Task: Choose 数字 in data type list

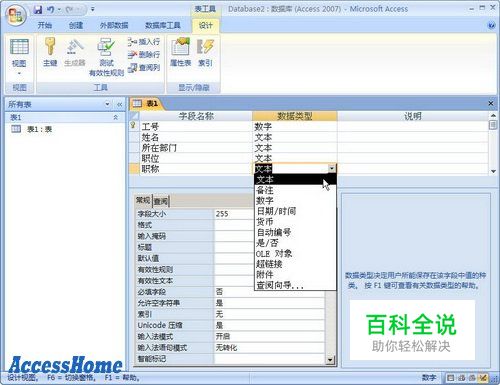Action: point(295,201)
